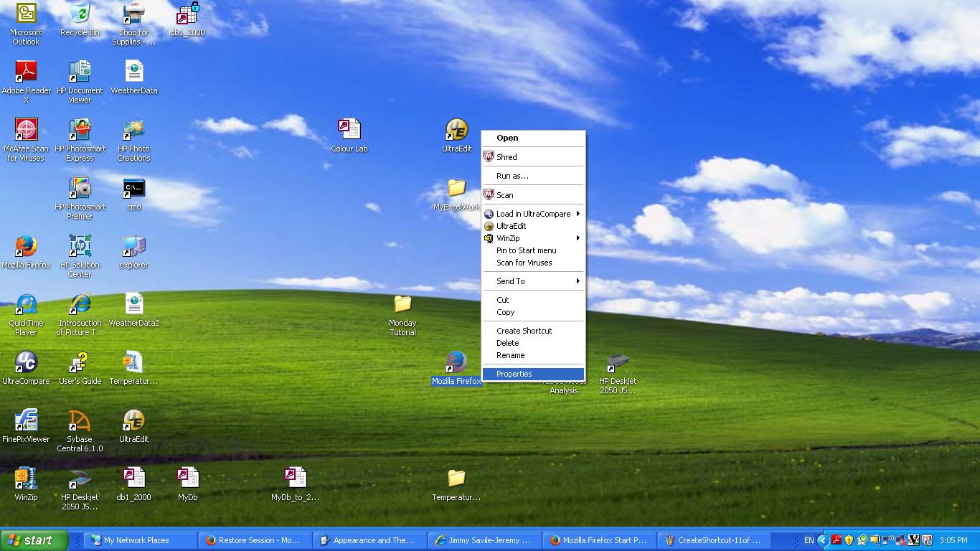Choose Run as... from context menu
Image resolution: width=980 pixels, height=551 pixels.
coord(512,176)
